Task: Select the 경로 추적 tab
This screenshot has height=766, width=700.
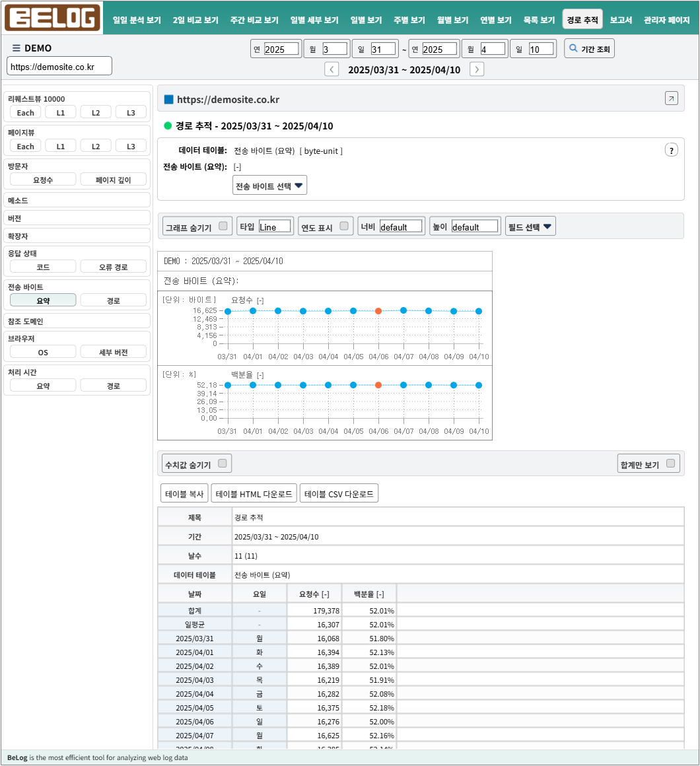Action: click(x=582, y=20)
